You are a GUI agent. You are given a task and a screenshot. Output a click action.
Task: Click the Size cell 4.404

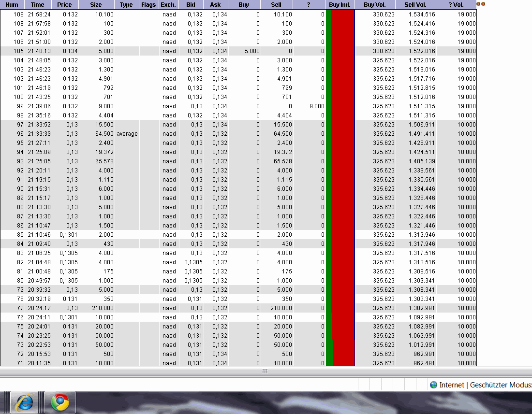tap(106, 115)
